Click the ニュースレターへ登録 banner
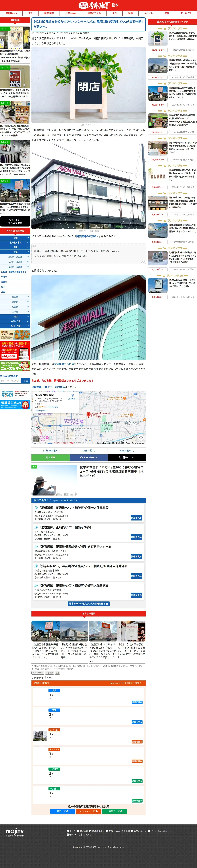Screen dimensions: 197x868 [x=15, y=366]
